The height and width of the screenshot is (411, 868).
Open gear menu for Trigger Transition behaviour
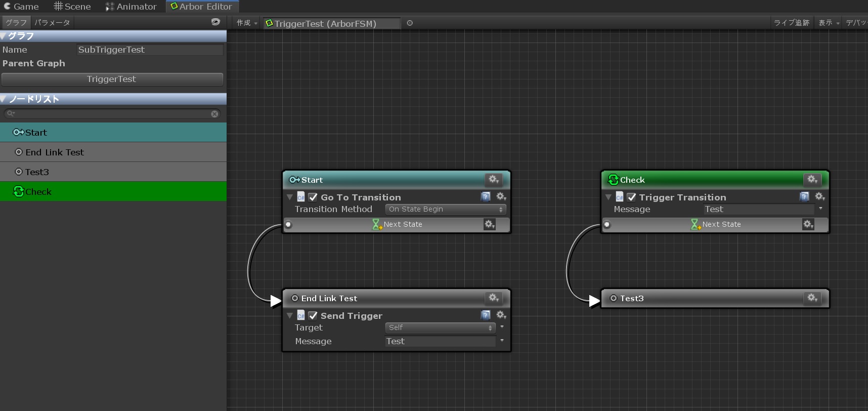click(x=819, y=197)
